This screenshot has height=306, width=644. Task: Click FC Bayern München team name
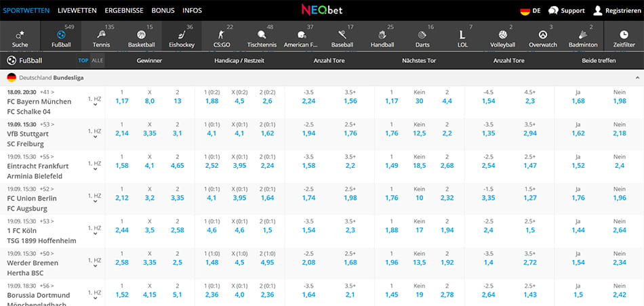[x=39, y=102]
